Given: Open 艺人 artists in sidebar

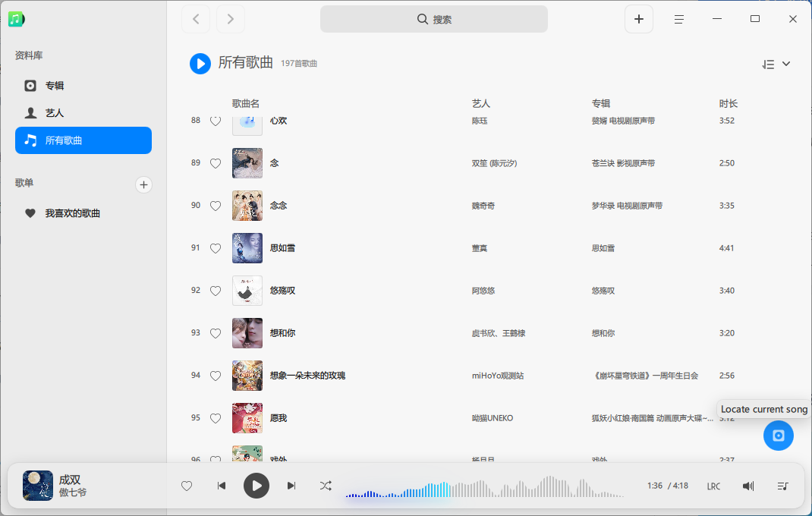Looking at the screenshot, I should pos(83,113).
